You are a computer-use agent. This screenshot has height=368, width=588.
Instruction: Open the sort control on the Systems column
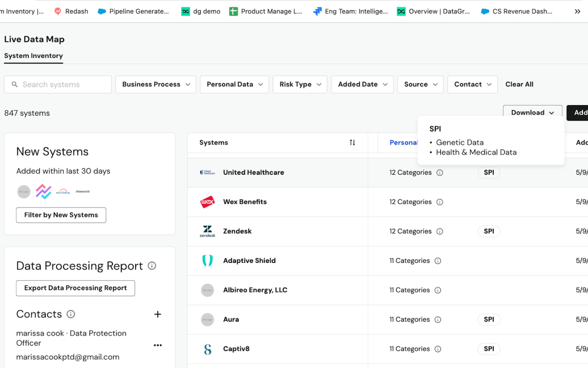(352, 143)
